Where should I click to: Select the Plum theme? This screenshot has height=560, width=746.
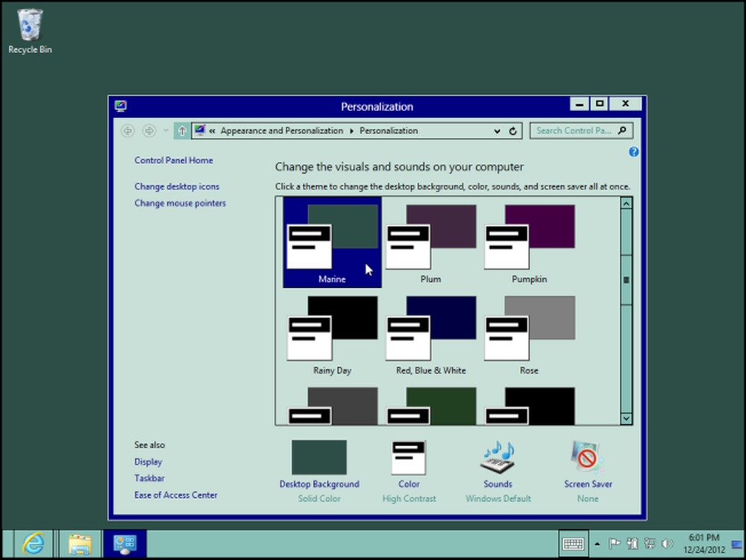[x=430, y=242]
